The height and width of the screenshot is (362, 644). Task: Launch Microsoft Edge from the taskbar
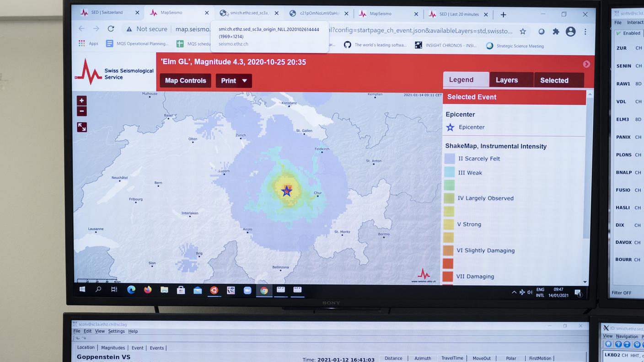tap(131, 289)
